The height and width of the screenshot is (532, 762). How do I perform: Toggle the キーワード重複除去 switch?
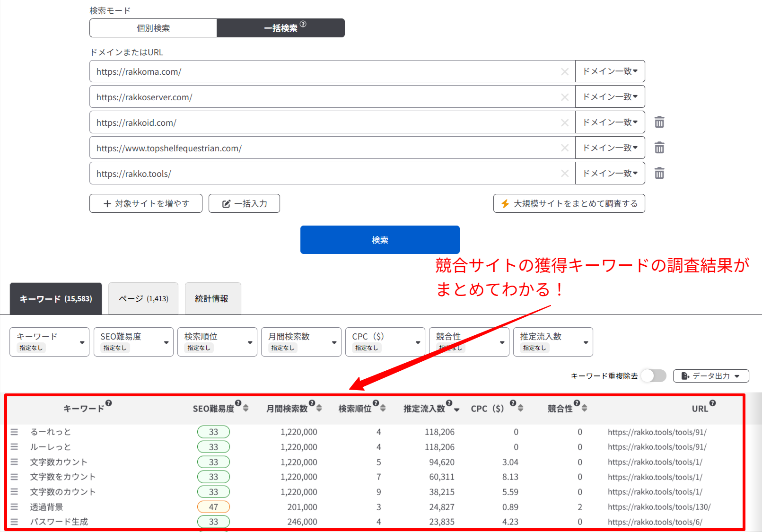coord(653,376)
